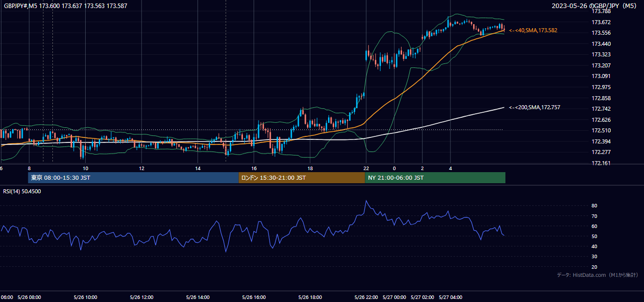Click the 172.394 price axis label
The width and height of the screenshot is (644, 302).
[601, 141]
